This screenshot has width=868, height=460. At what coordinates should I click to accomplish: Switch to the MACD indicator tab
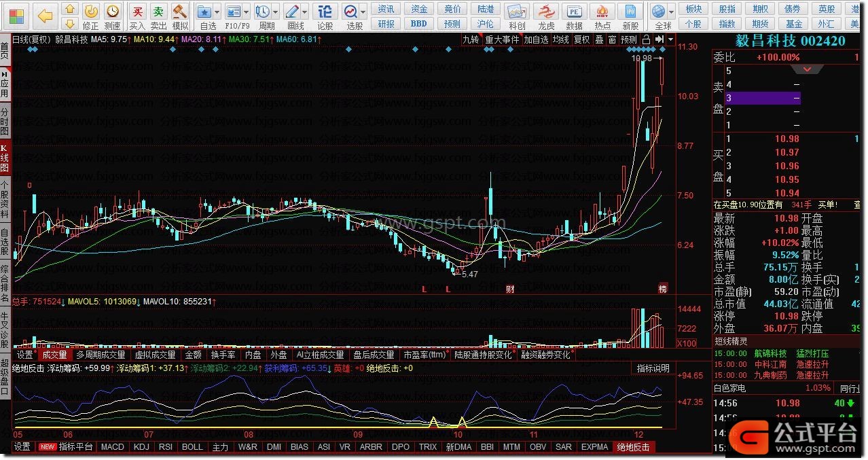point(113,447)
